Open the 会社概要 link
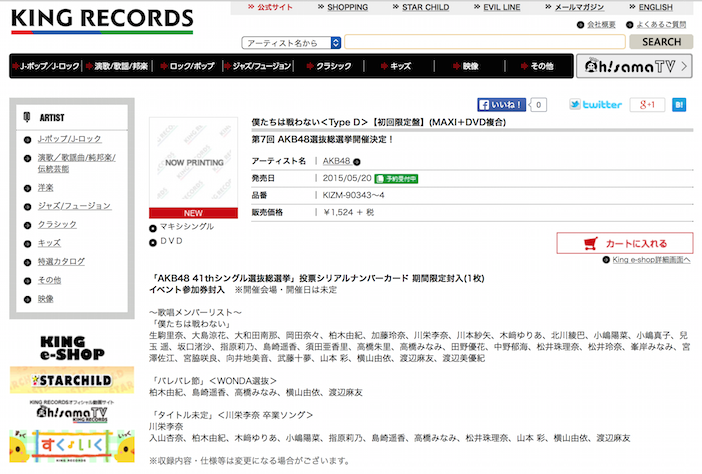Image resolution: width=702 pixels, height=474 pixels. coord(601,25)
